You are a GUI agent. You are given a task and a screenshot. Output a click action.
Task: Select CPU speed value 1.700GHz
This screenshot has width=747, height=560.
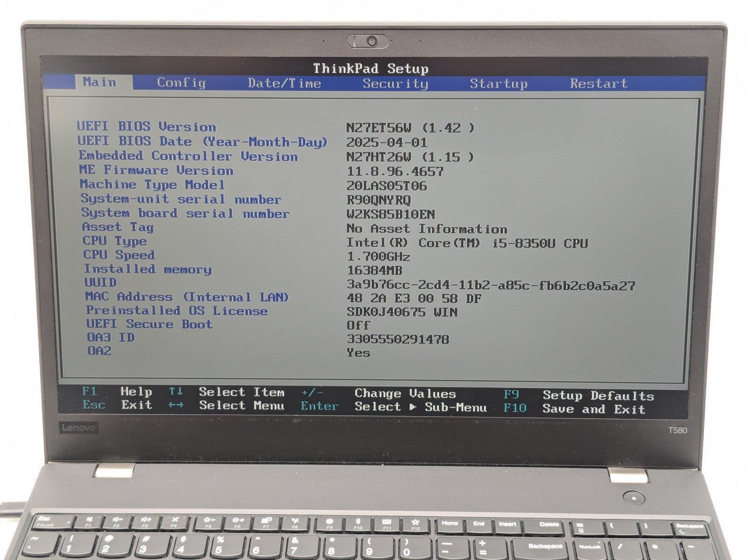[379, 257]
